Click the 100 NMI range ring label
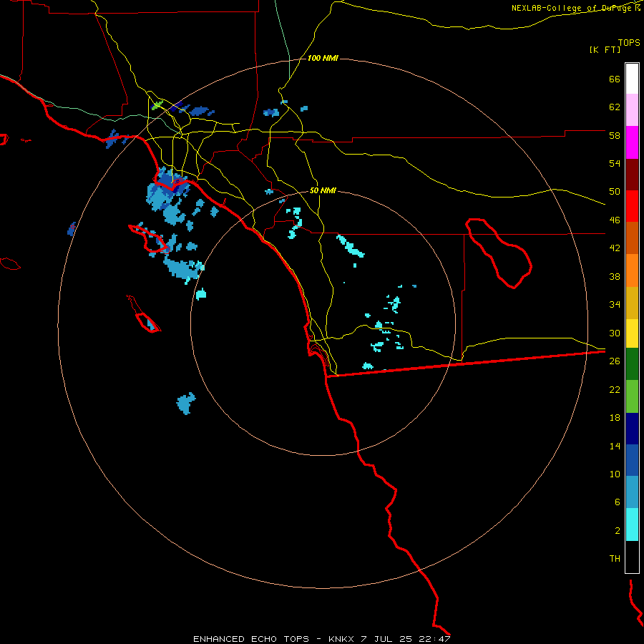The height and width of the screenshot is (644, 644). pos(323,59)
